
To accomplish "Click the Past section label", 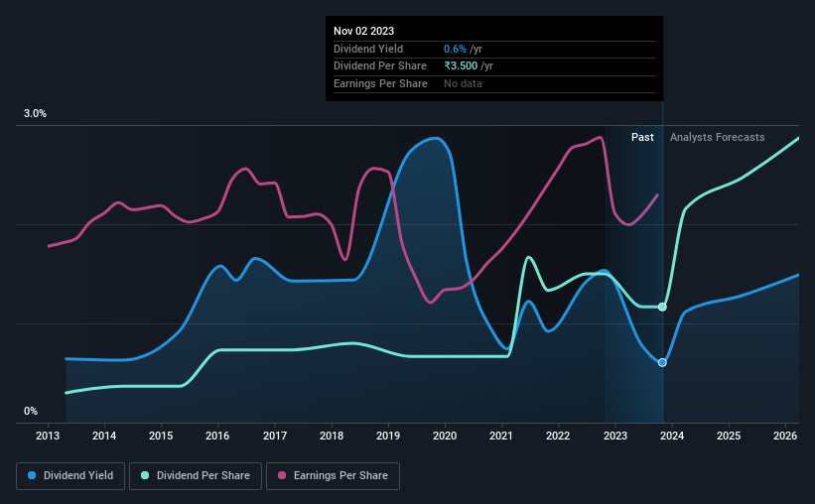I will [642, 137].
